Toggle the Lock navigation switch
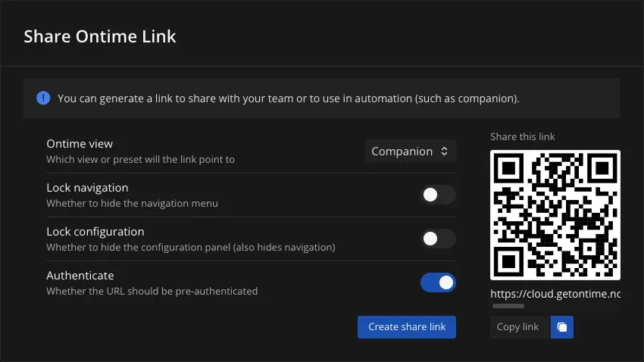The image size is (644, 362). (x=438, y=195)
